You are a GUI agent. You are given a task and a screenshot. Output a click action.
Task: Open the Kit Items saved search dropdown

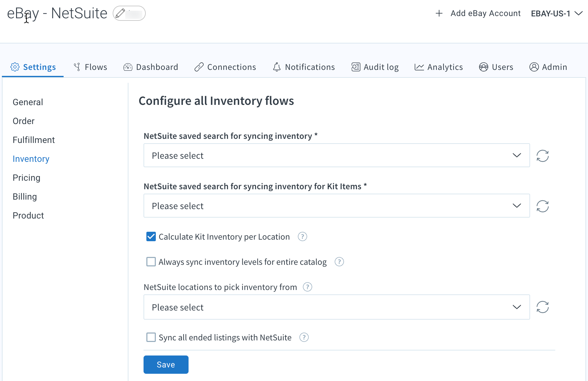(x=336, y=206)
